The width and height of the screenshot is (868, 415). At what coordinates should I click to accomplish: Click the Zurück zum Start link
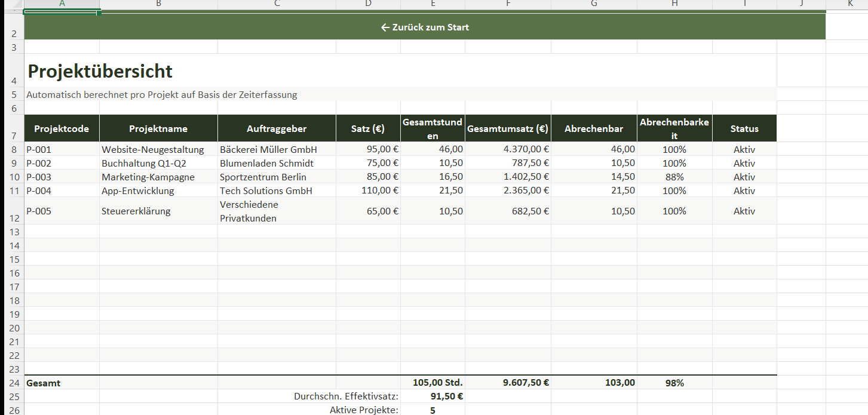pos(425,27)
